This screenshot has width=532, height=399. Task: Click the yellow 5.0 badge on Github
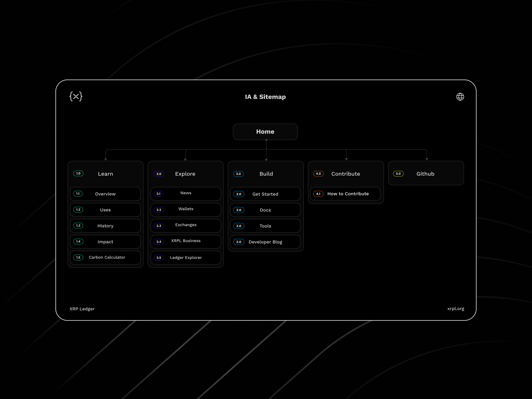(x=398, y=174)
